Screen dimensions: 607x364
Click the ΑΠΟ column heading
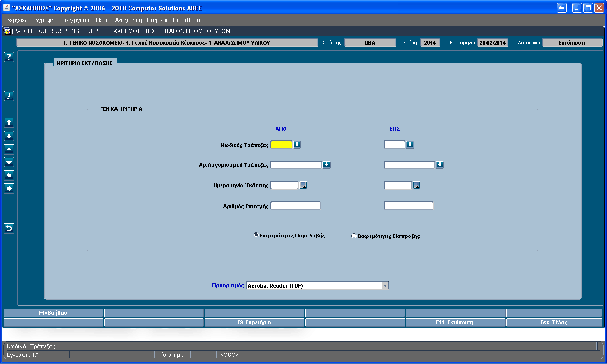281,129
